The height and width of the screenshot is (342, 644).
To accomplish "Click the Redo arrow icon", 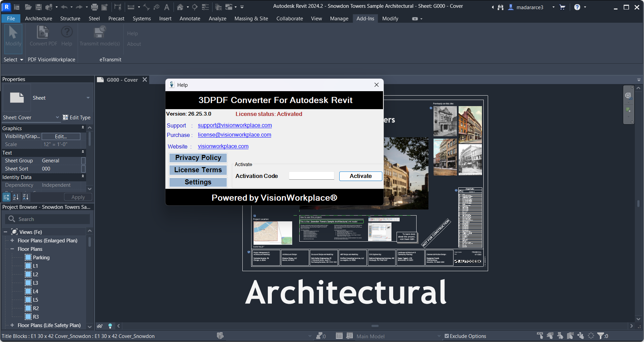I will pos(79,7).
